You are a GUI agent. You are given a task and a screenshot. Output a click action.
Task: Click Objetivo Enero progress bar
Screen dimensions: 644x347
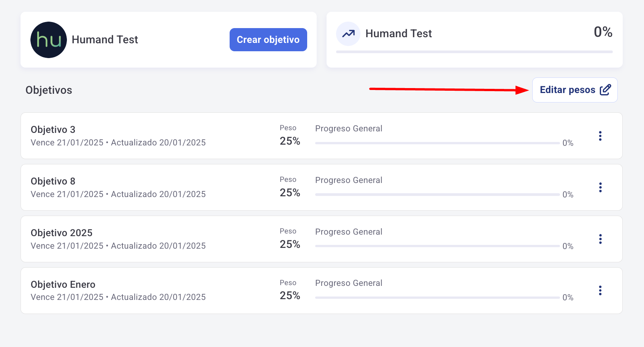(437, 298)
